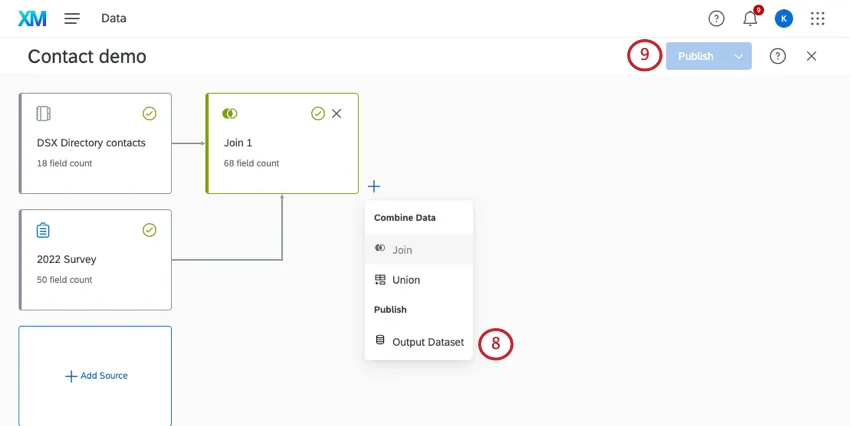Viewport: 850px width, 426px height.
Task: Click the XM logo
Action: click(x=31, y=18)
